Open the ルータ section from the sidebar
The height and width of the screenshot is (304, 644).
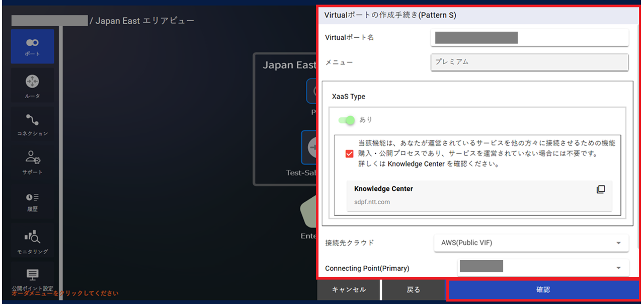[x=32, y=85]
